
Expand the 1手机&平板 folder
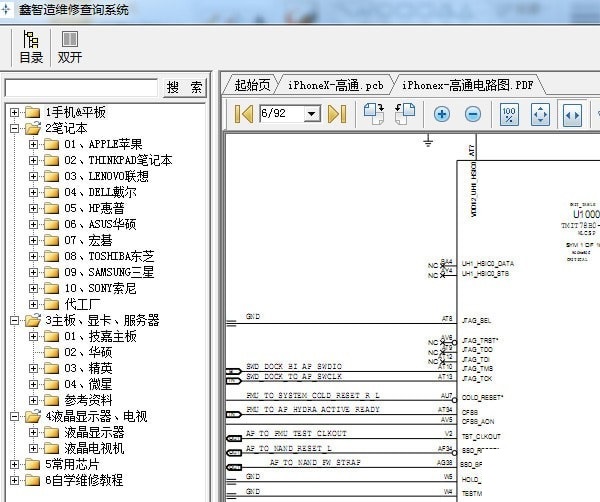[15, 112]
